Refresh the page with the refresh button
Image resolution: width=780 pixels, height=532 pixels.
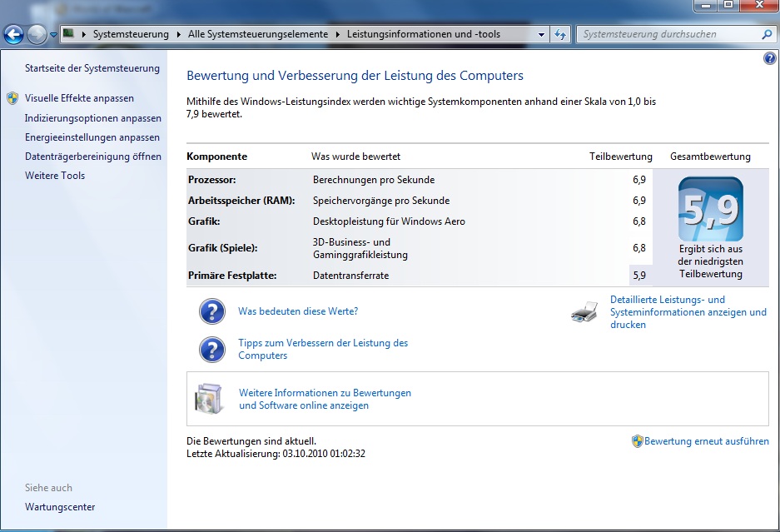tap(560, 34)
